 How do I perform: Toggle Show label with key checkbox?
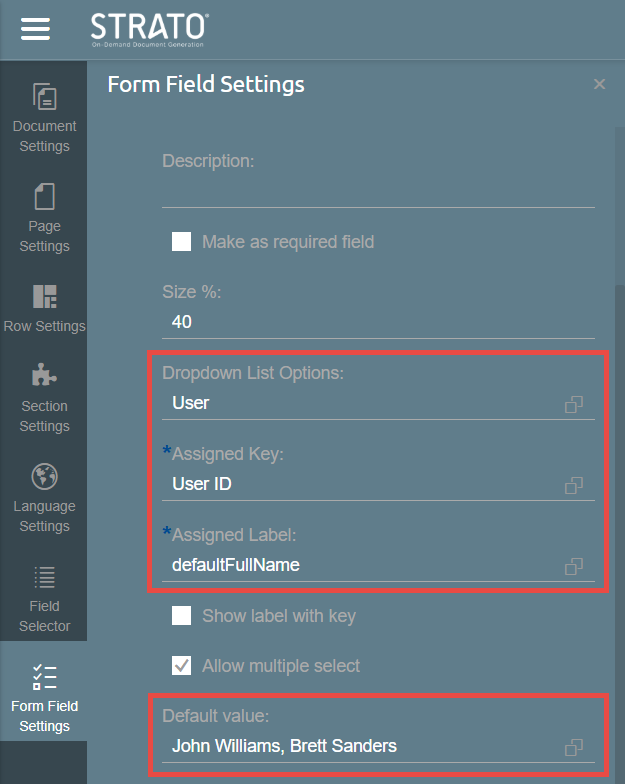pyautogui.click(x=181, y=616)
